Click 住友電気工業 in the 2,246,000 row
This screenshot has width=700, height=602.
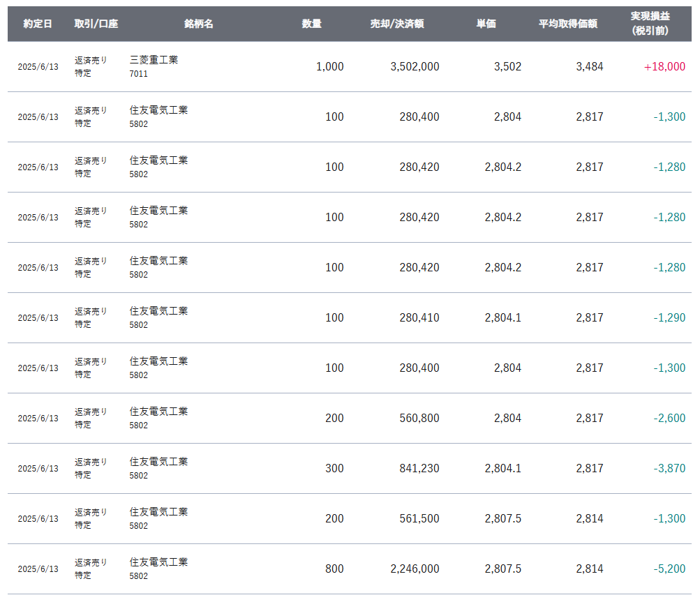158,562
